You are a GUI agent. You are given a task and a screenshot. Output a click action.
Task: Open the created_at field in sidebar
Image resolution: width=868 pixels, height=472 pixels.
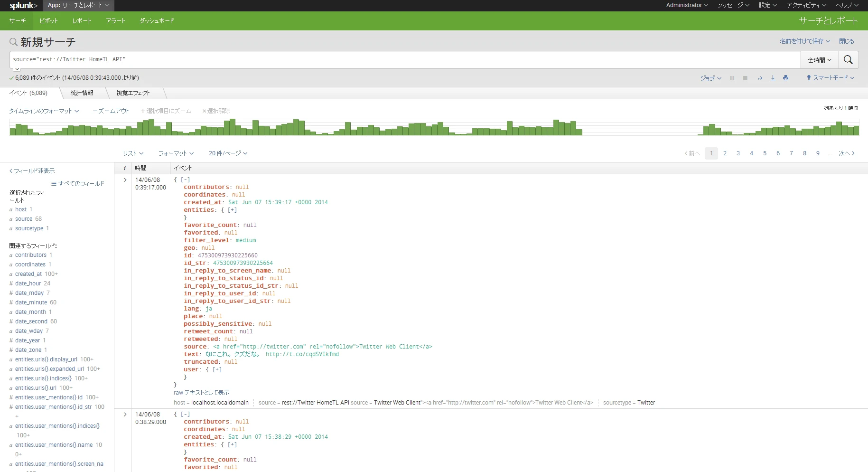point(28,274)
